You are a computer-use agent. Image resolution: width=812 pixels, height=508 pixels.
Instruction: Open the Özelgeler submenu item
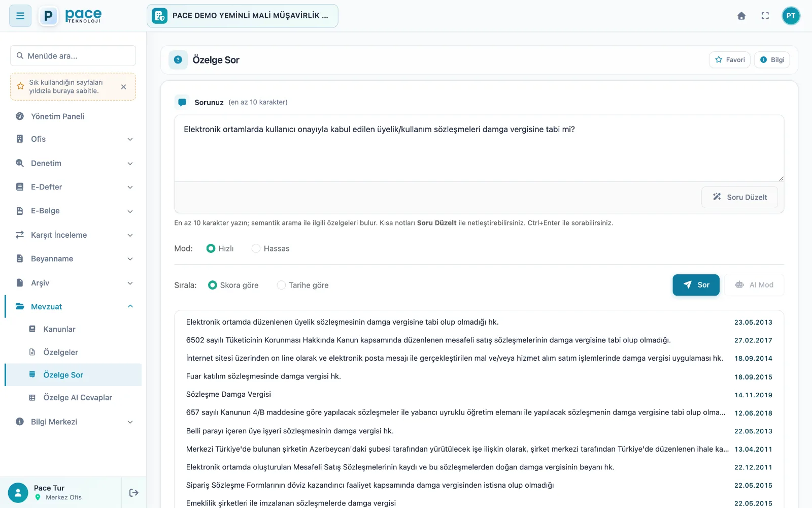[x=73, y=352]
